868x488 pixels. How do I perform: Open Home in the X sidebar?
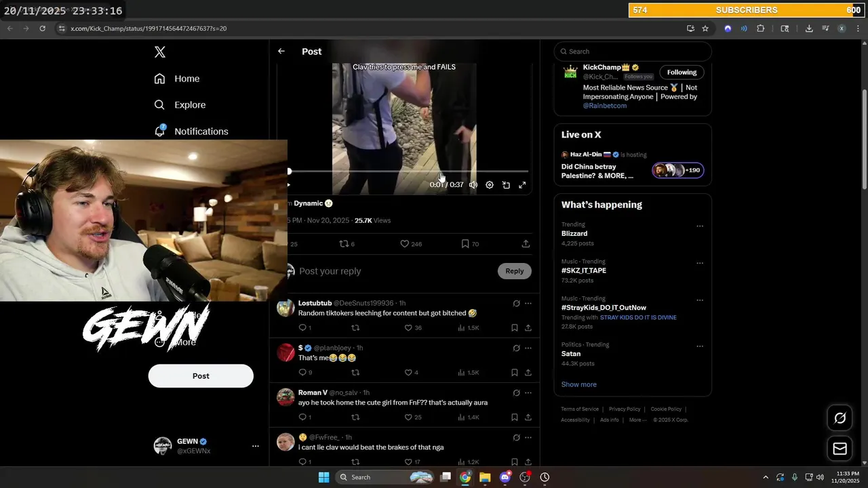(177, 79)
